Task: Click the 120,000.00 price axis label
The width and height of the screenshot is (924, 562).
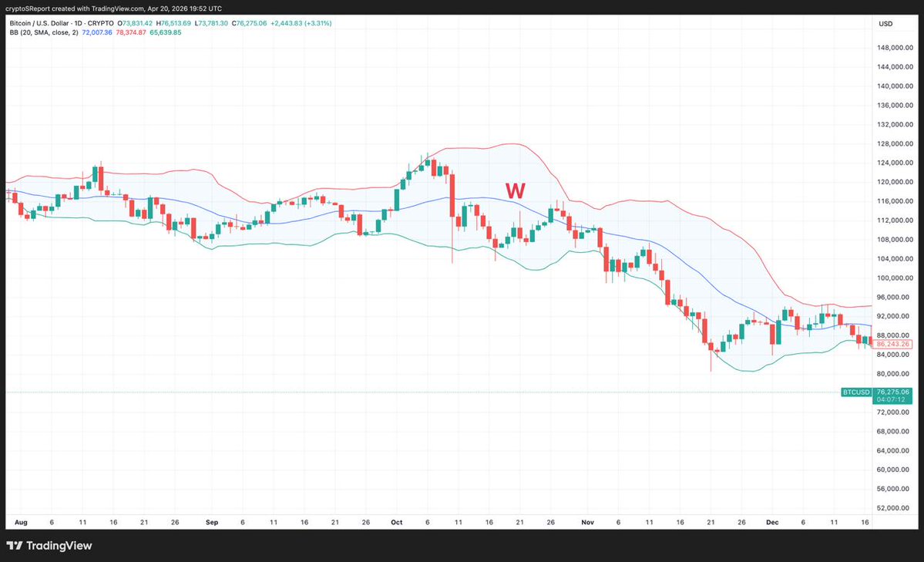Action: pos(895,182)
